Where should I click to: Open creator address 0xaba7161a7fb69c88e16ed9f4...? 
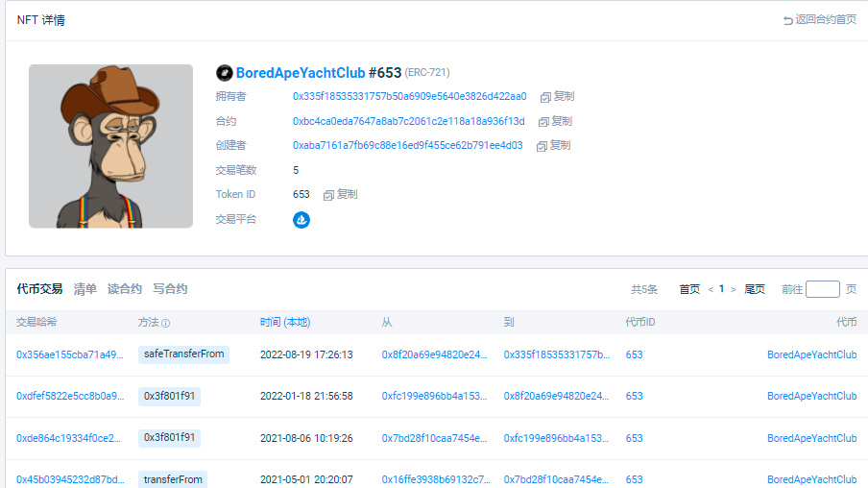(407, 145)
